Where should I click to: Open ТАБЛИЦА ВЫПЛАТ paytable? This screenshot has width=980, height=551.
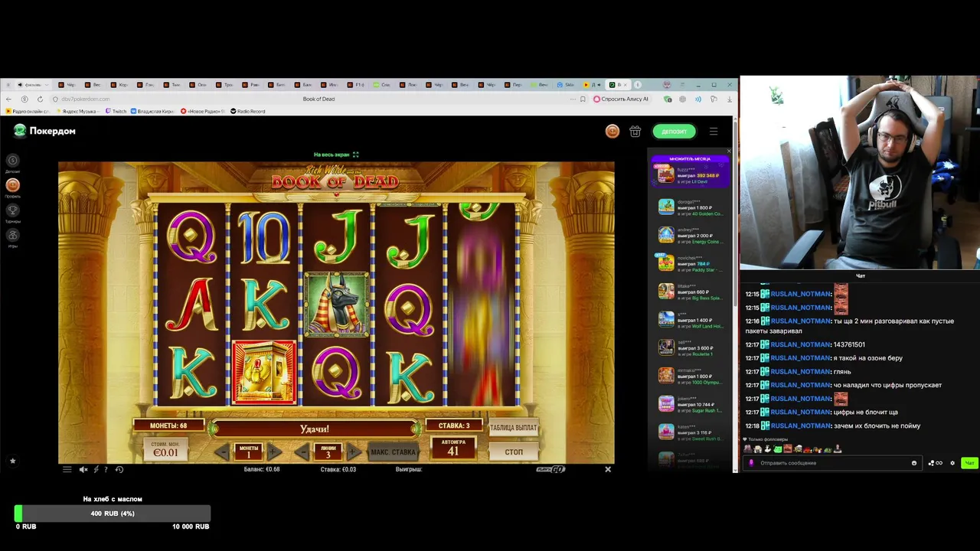pyautogui.click(x=513, y=428)
